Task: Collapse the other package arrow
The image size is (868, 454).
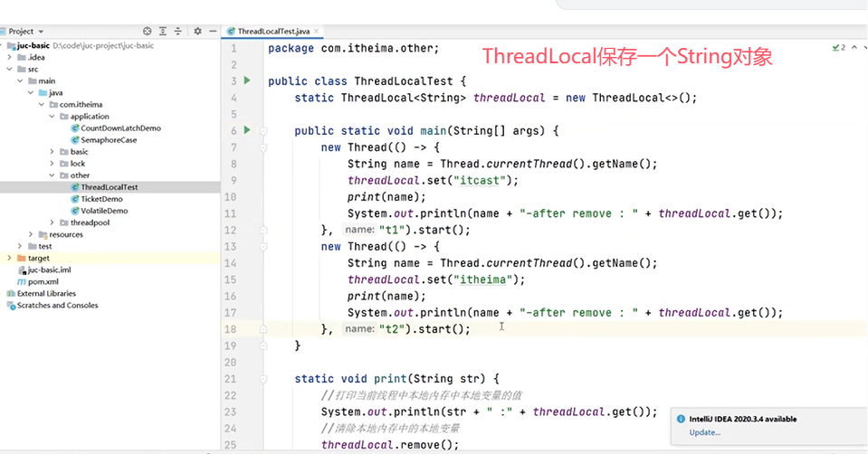Action: click(x=52, y=175)
